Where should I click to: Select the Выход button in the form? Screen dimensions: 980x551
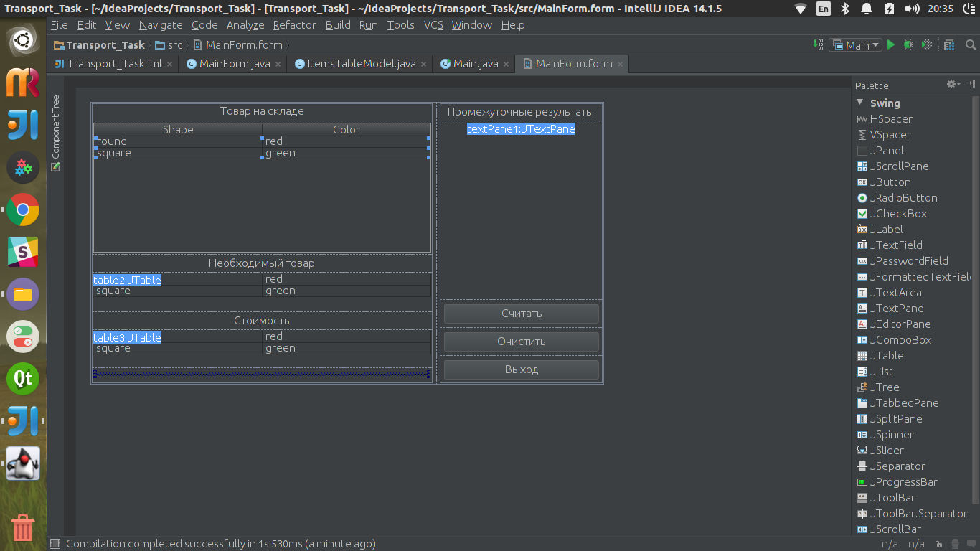click(522, 369)
